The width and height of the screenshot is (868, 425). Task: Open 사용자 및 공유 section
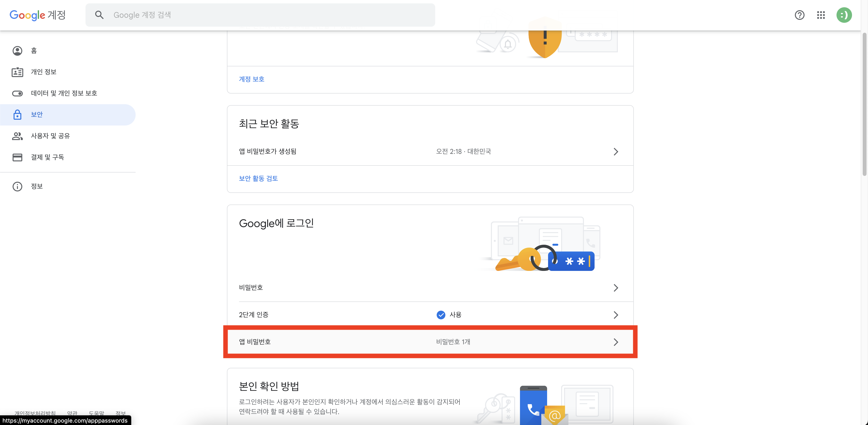click(50, 136)
